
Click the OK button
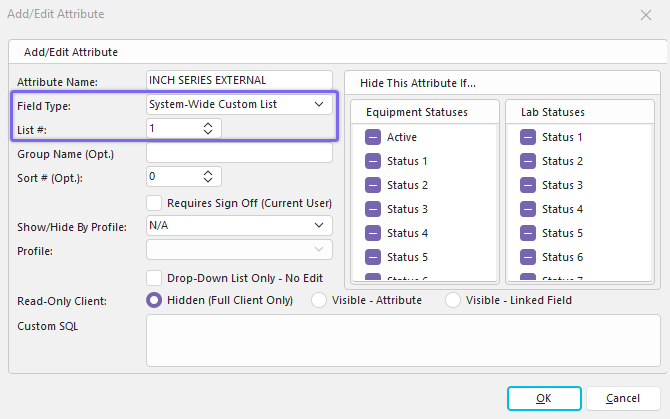tap(544, 398)
